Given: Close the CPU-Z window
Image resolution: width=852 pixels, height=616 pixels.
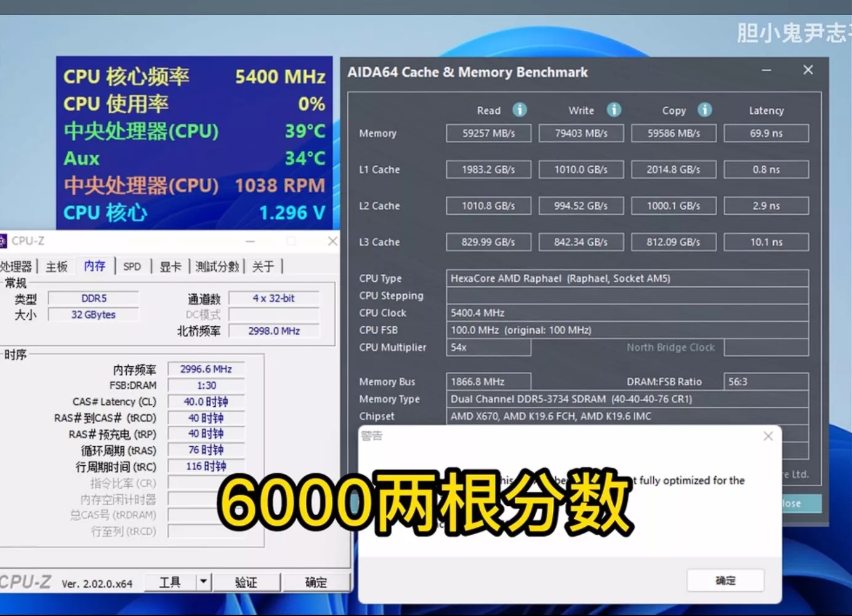Looking at the screenshot, I should pyautogui.click(x=332, y=241).
